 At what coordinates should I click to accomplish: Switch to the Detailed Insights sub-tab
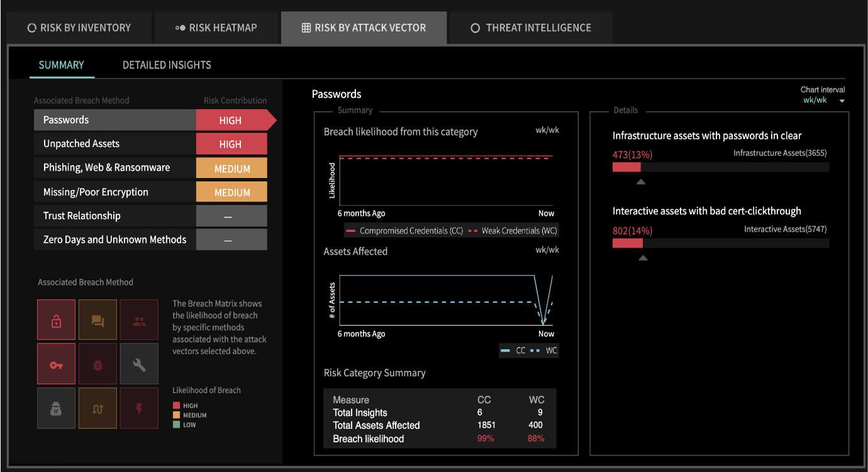(x=167, y=65)
